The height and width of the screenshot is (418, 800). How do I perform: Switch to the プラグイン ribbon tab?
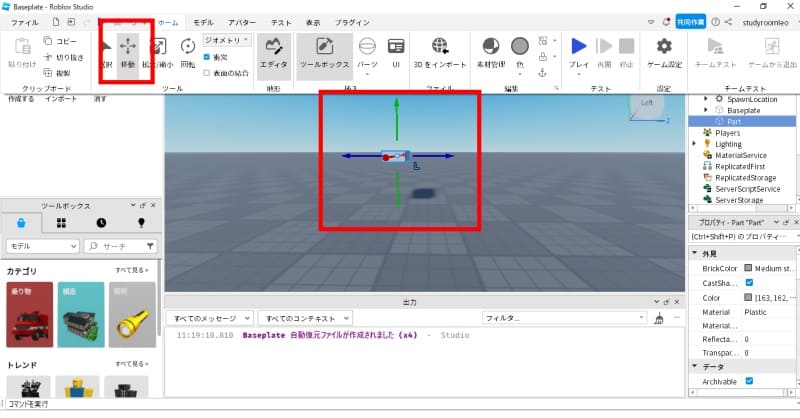pyautogui.click(x=353, y=22)
